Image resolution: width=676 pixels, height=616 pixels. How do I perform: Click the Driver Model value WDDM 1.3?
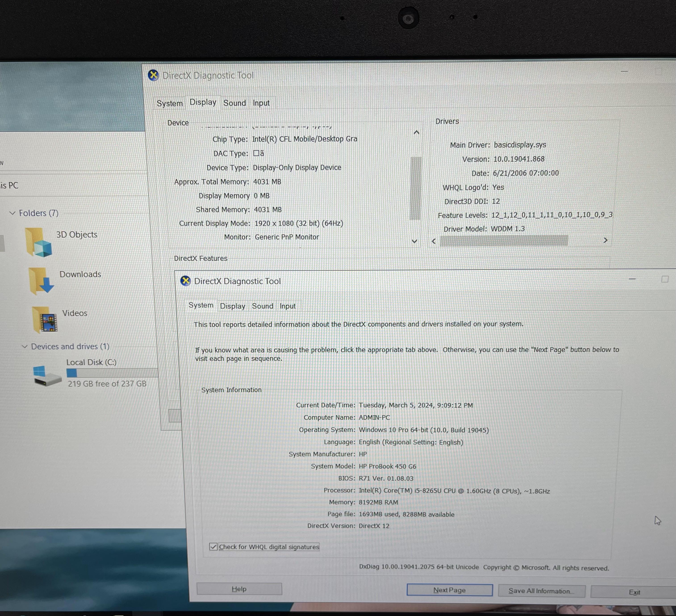point(508,229)
